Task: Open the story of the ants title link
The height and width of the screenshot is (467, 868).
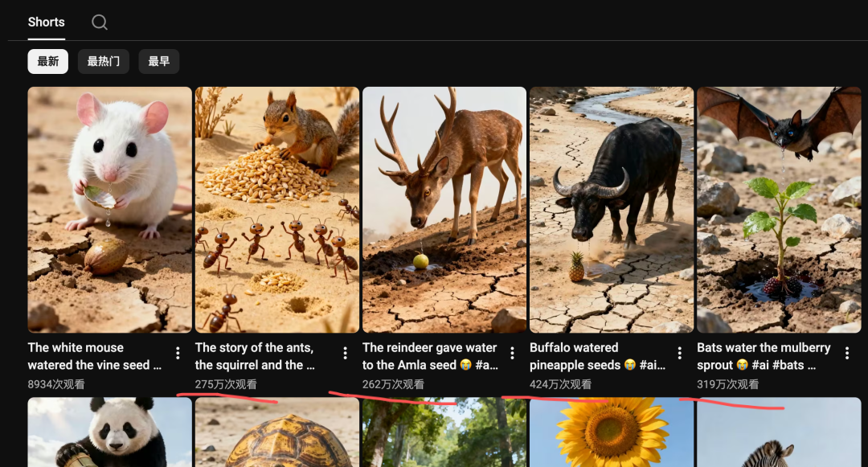Action: click(x=255, y=356)
